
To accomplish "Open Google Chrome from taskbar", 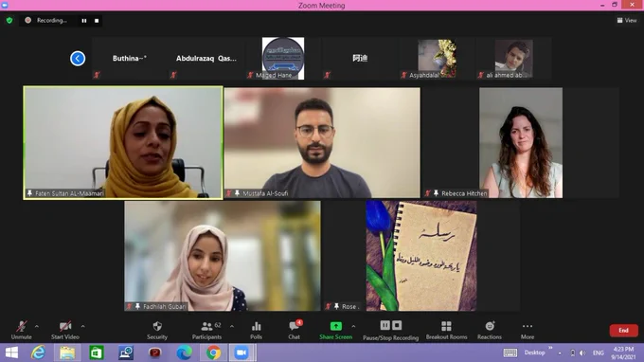I will coord(213,353).
